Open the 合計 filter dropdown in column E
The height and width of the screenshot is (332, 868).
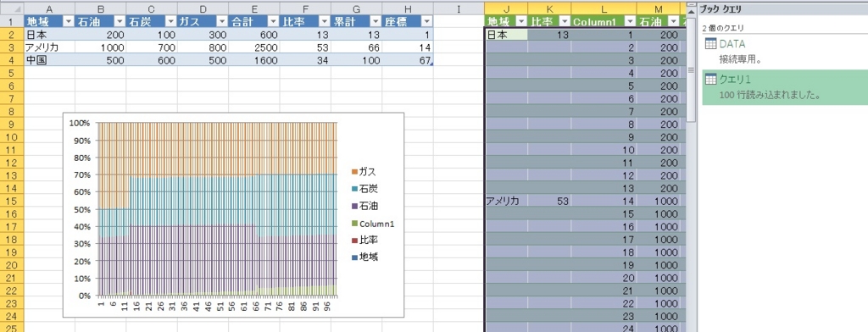point(273,21)
